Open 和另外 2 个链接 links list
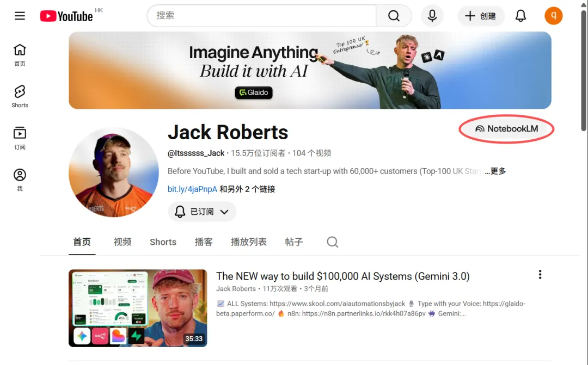 [247, 189]
